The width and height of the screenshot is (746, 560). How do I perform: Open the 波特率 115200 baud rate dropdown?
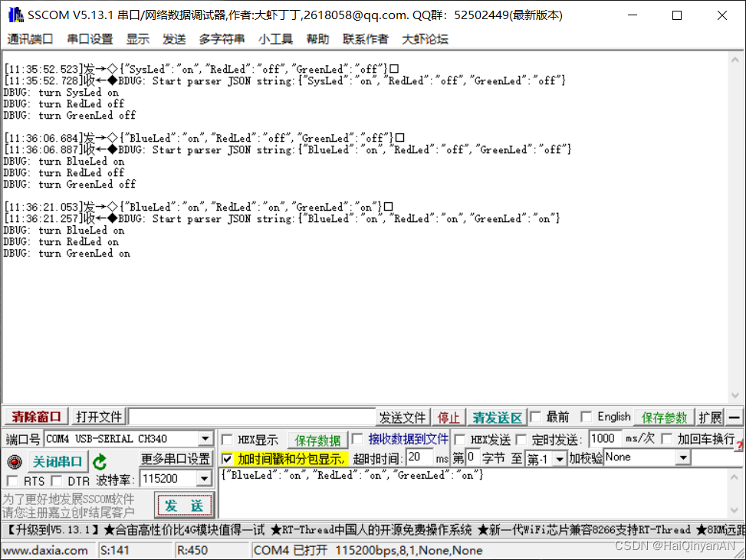click(x=205, y=477)
